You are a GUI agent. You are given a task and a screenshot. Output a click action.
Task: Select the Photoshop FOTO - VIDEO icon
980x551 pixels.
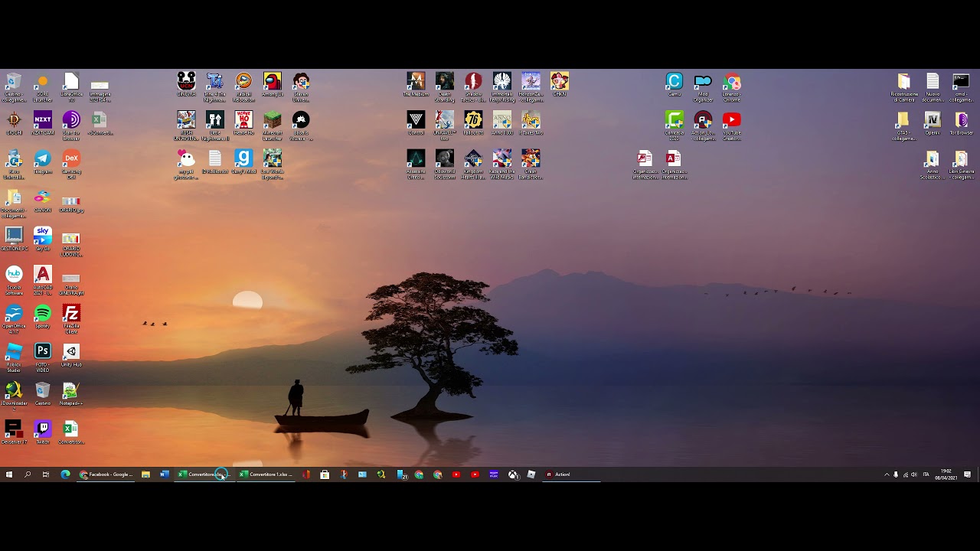pyautogui.click(x=43, y=358)
